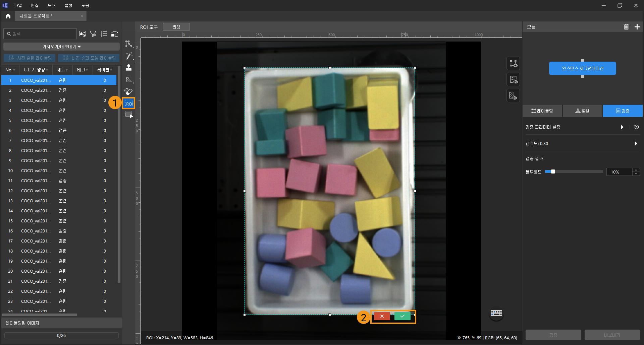This screenshot has height=345, width=644.
Task: Select the eraser tool
Action: (x=128, y=91)
